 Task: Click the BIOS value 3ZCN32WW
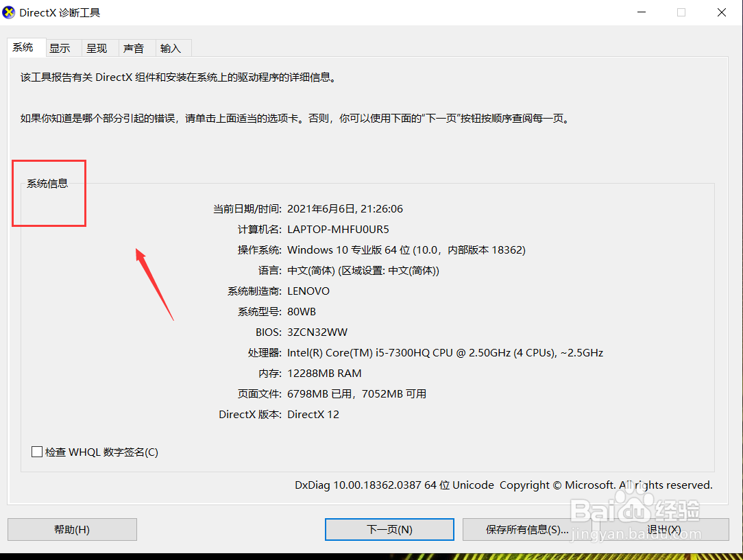coord(317,332)
